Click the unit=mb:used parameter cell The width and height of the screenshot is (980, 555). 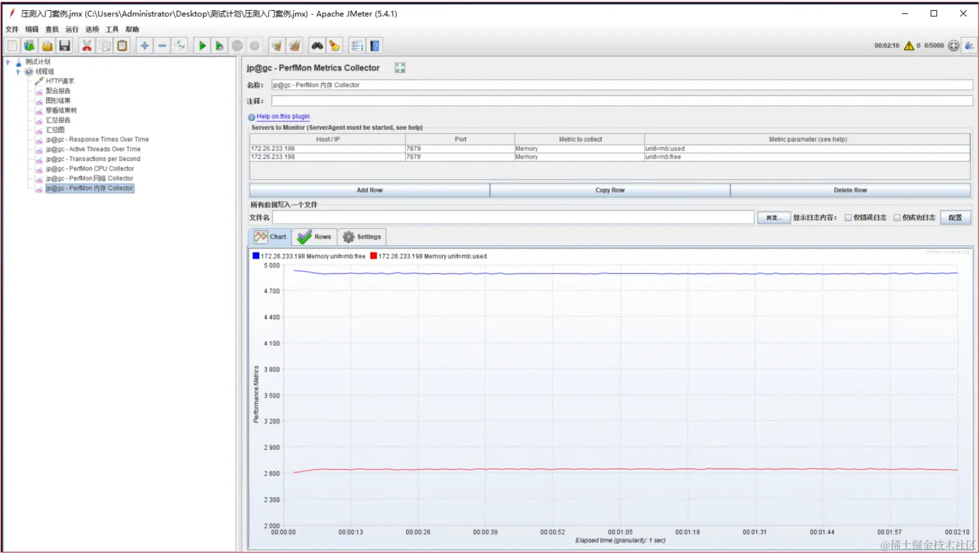point(807,149)
